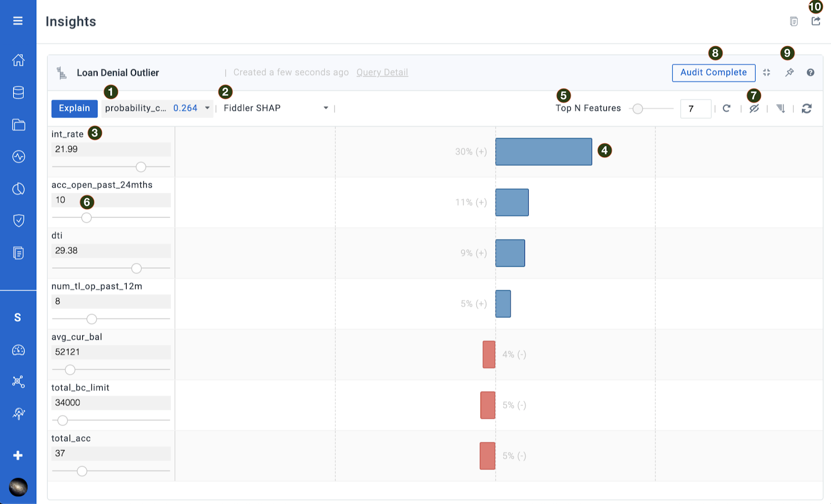This screenshot has width=831, height=504.
Task: Toggle the sort descending icon
Action: pyautogui.click(x=780, y=108)
